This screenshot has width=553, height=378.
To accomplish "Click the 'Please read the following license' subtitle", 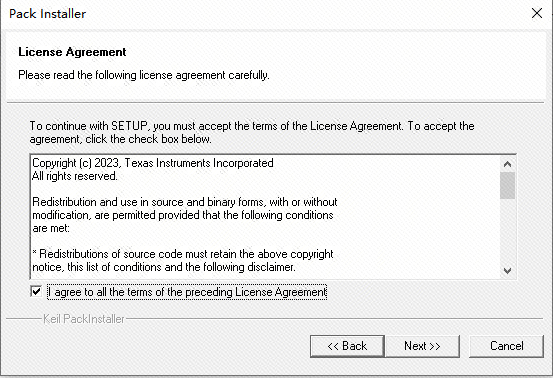I will [x=144, y=75].
